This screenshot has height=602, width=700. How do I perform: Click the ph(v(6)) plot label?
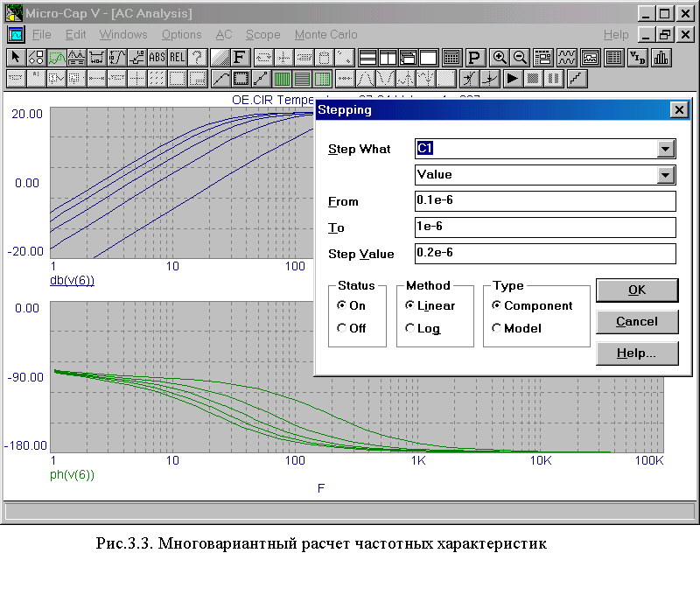72,474
